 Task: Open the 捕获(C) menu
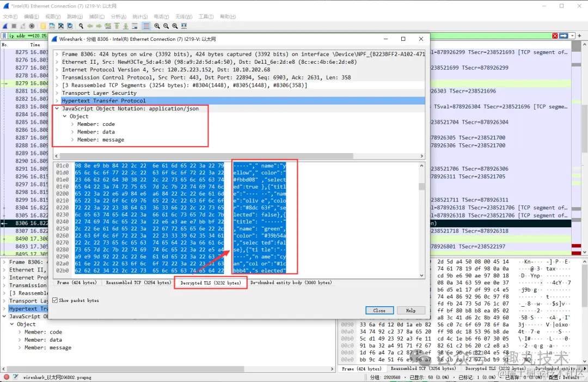point(97,16)
